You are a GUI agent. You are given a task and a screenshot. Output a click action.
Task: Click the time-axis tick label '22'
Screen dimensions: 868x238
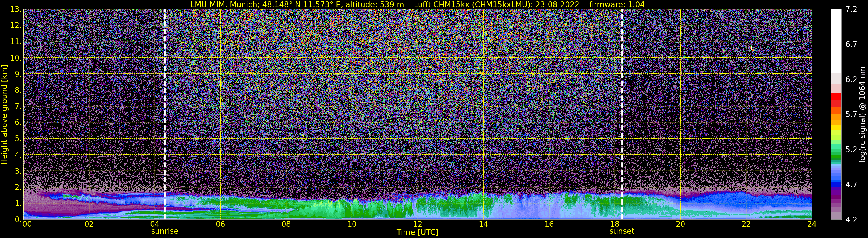pos(746,224)
